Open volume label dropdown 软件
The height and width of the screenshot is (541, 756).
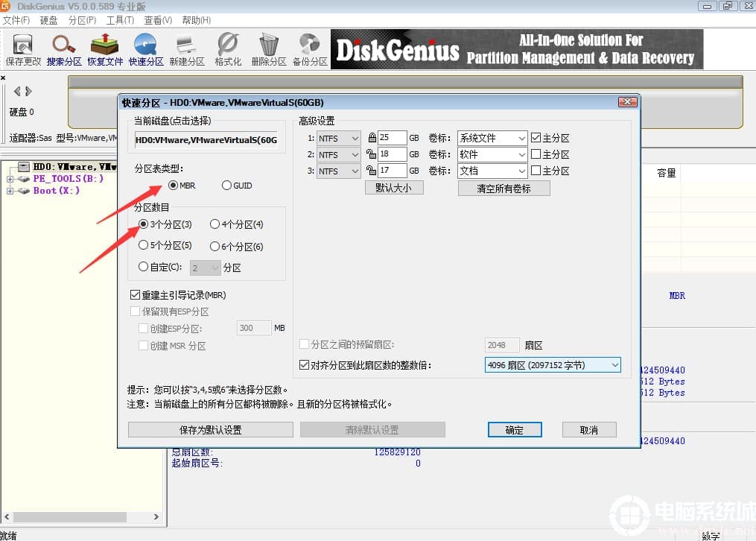click(492, 155)
